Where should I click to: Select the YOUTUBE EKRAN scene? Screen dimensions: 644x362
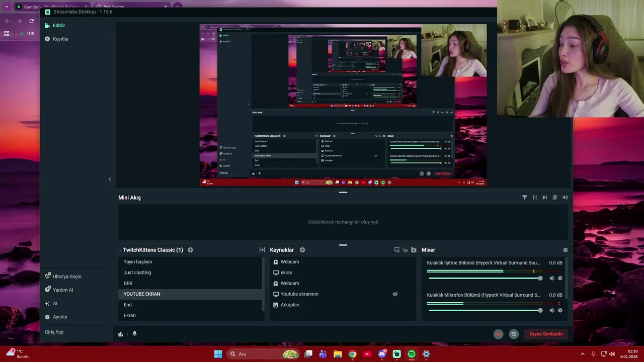pyautogui.click(x=190, y=294)
